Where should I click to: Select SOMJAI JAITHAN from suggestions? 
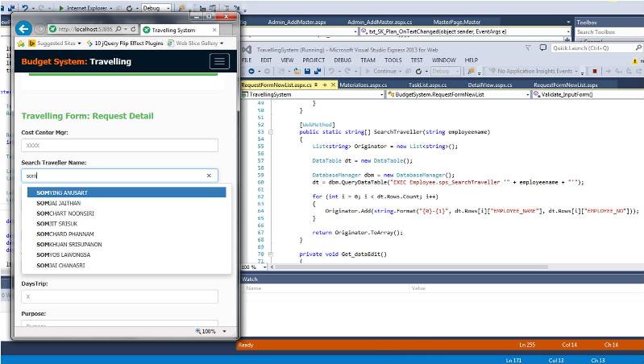coord(58,203)
